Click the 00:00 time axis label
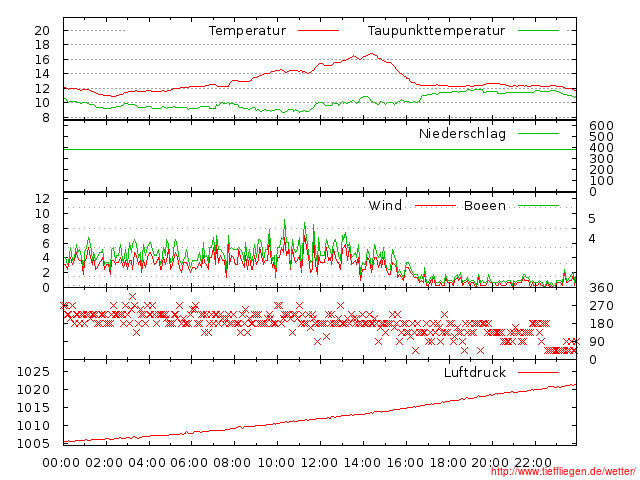Viewport: 640px width, 480px height. click(x=61, y=463)
